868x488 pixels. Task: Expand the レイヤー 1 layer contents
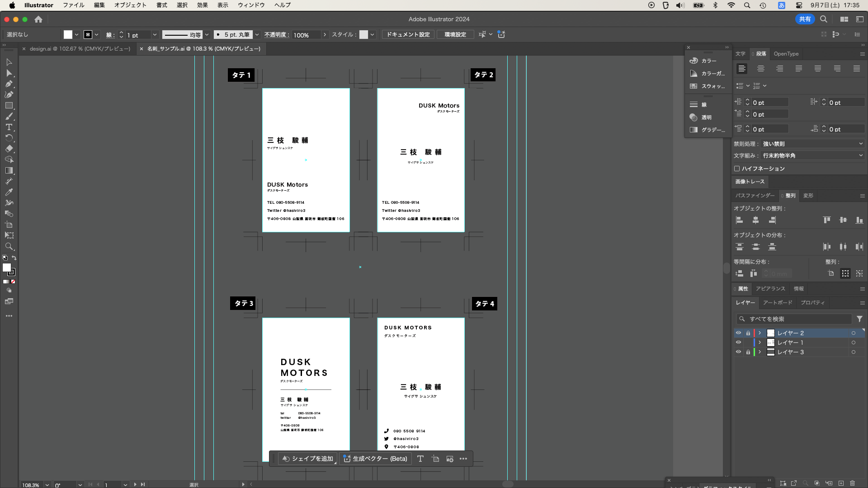point(759,343)
